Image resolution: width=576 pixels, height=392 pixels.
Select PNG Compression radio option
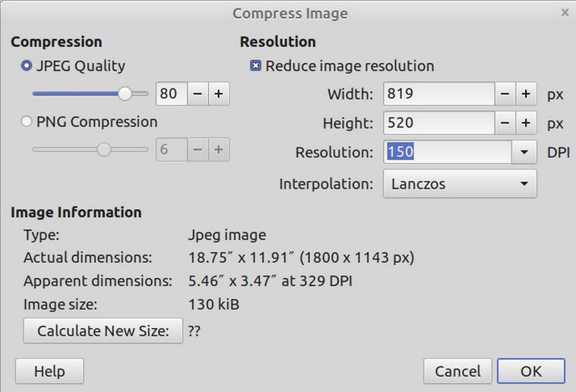[27, 122]
